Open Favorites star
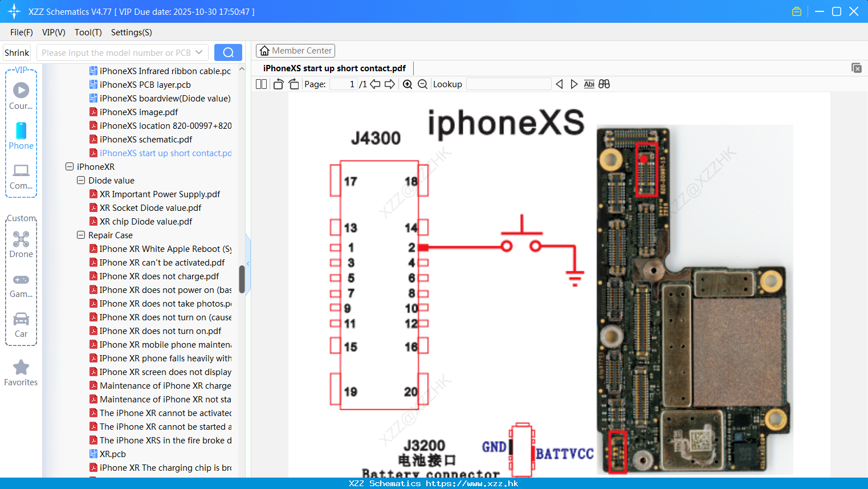Viewport: 868px width, 489px height. pos(21,373)
